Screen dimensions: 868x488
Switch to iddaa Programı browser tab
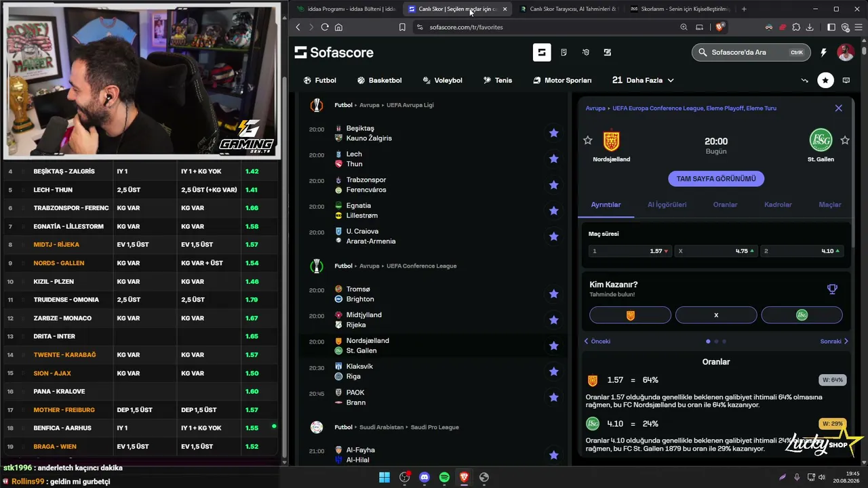[x=346, y=9]
